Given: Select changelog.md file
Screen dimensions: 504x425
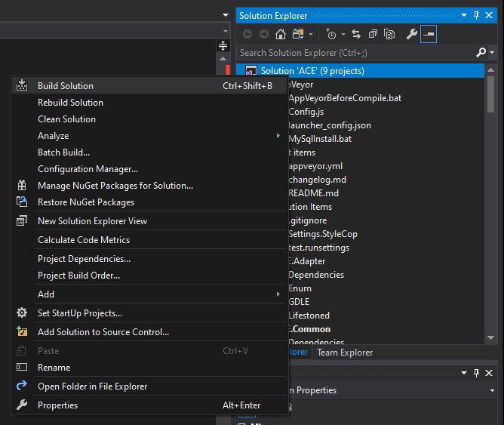Looking at the screenshot, I should coord(317,180).
